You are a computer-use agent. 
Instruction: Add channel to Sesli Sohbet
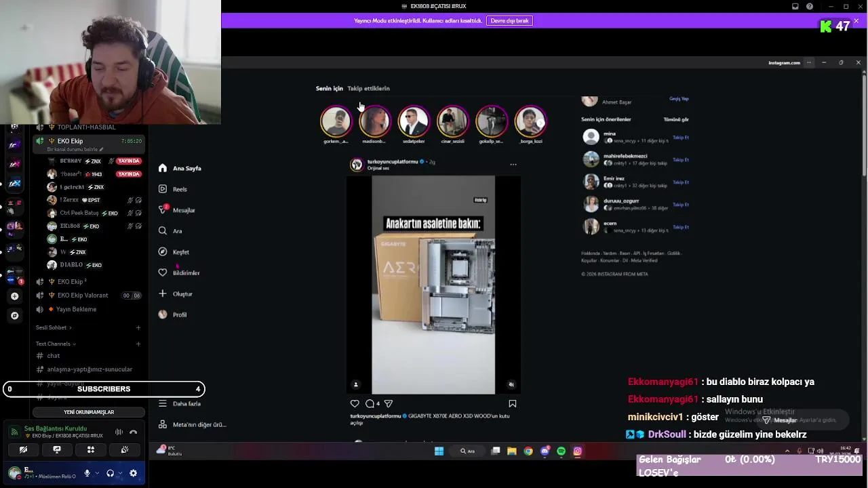point(138,327)
